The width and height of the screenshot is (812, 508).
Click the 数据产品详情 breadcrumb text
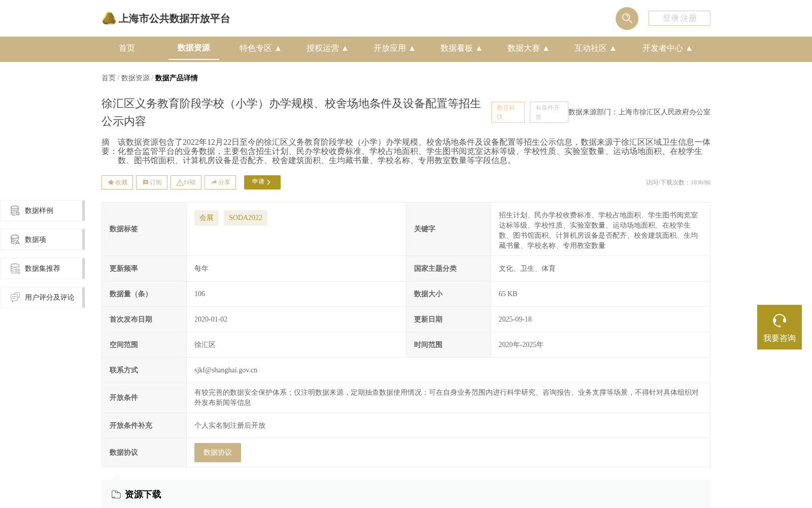[x=177, y=78]
